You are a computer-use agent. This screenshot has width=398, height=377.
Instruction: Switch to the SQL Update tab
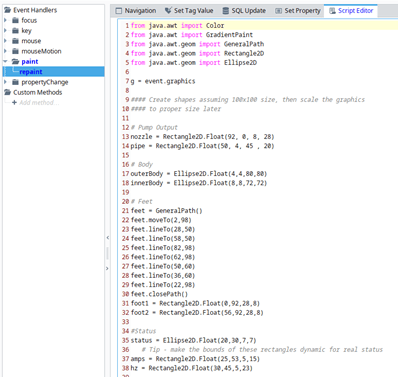point(244,11)
